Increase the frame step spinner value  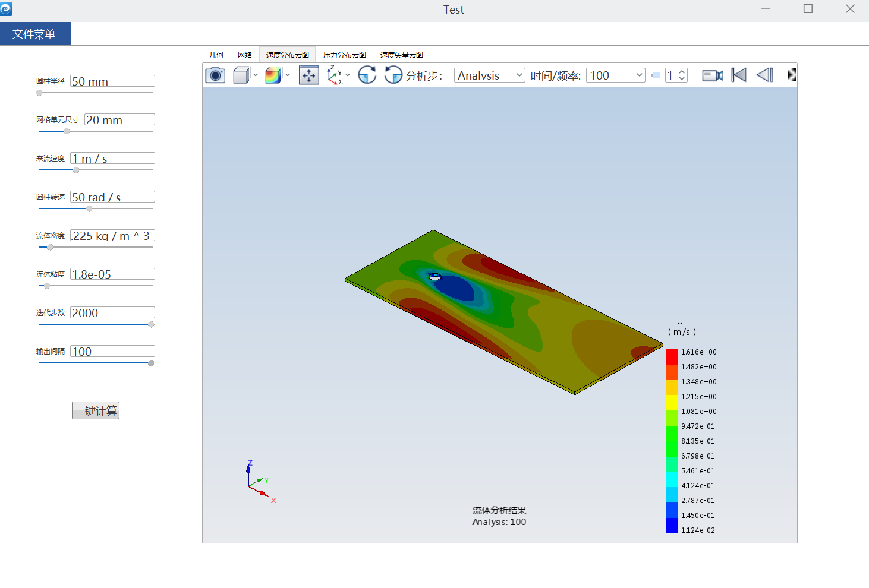coord(682,72)
